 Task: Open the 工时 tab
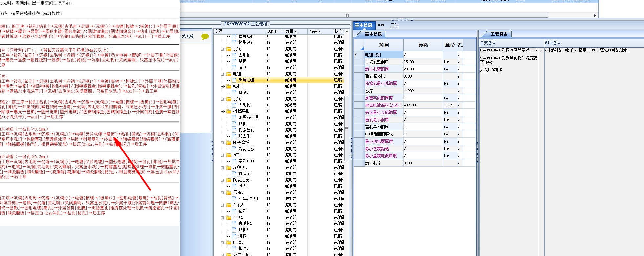[x=395, y=25]
